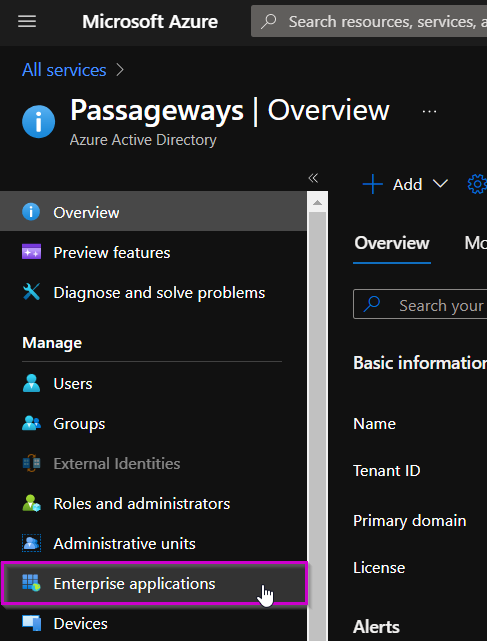Click the Users person icon

pos(31,383)
